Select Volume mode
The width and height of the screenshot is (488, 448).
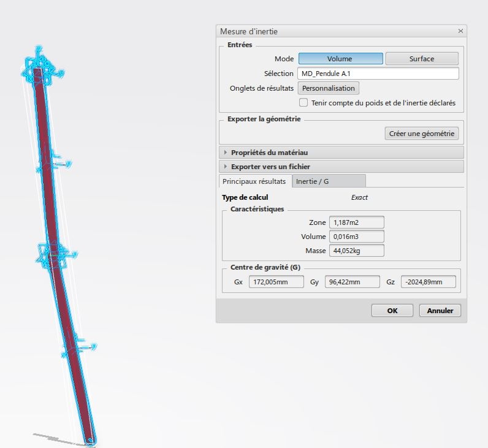pos(340,58)
